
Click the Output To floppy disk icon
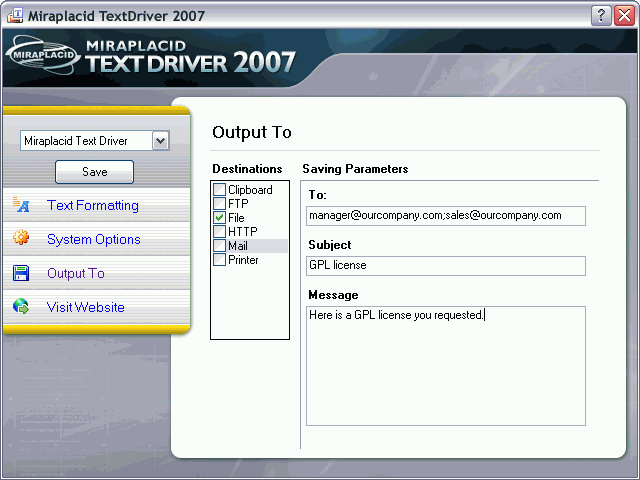click(21, 273)
